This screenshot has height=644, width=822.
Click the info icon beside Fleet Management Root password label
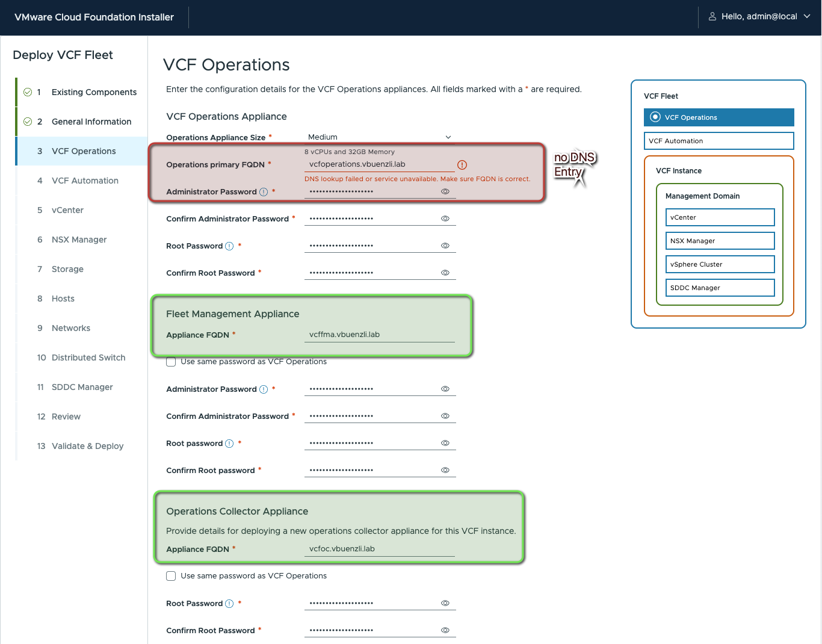tap(229, 444)
